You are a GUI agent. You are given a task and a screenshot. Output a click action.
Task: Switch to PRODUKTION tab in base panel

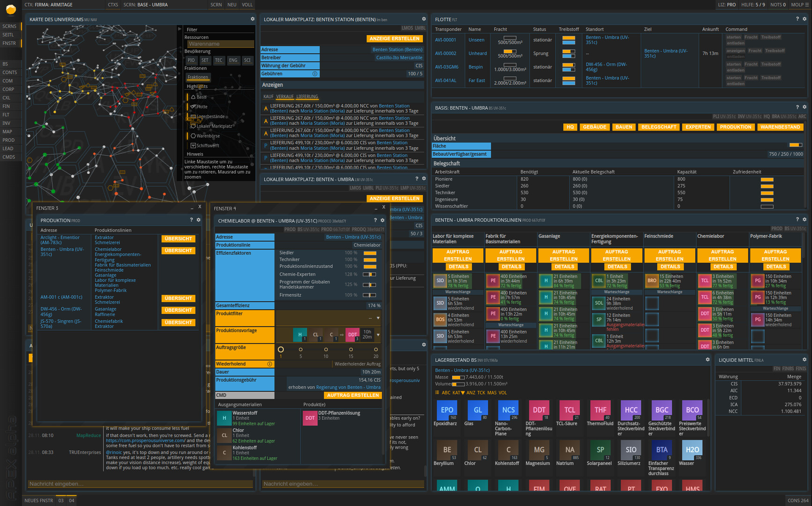[735, 127]
